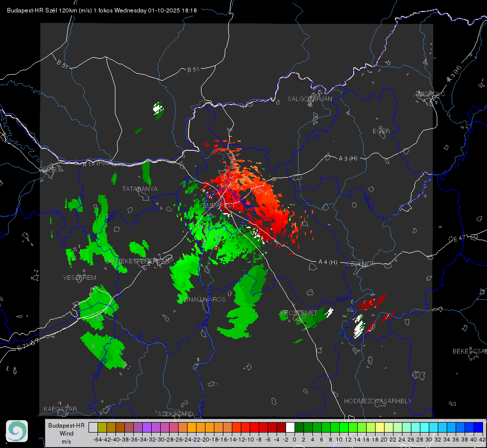Screen dimensions: 487x448
Task: Click the BUDAPEST city label
Action: coord(219,206)
